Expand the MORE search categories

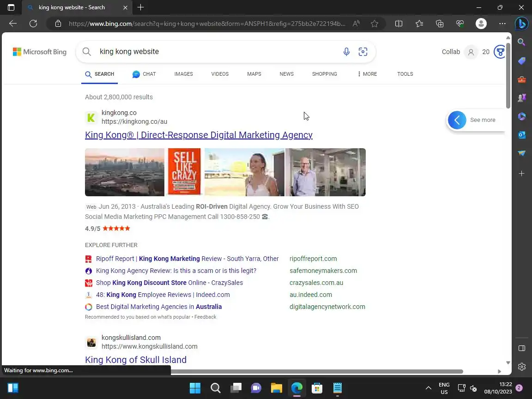[367, 74]
